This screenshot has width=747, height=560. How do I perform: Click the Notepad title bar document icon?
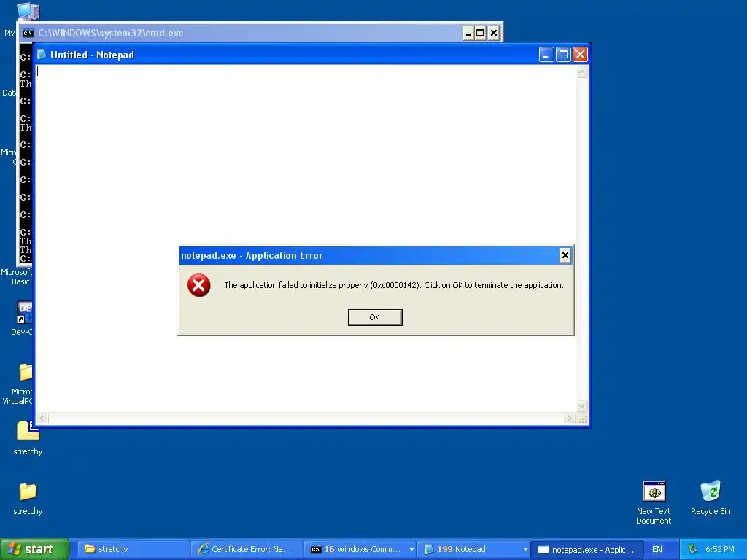pyautogui.click(x=42, y=54)
